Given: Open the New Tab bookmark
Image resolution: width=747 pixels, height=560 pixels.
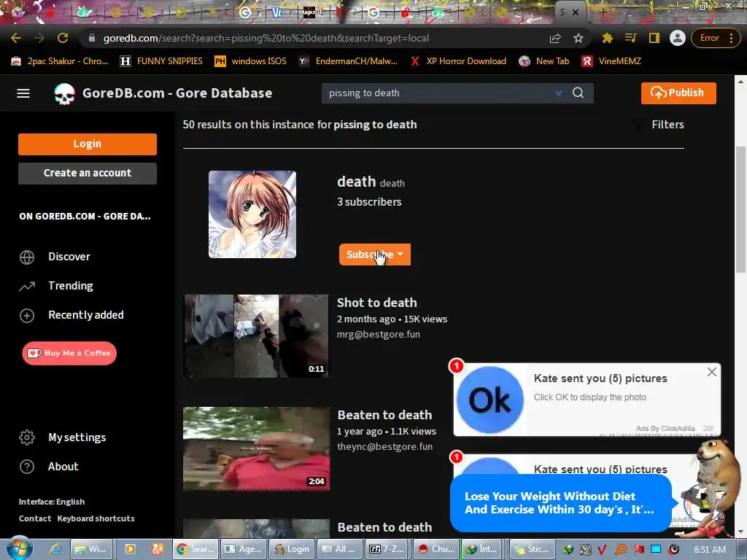Looking at the screenshot, I should coord(544,61).
